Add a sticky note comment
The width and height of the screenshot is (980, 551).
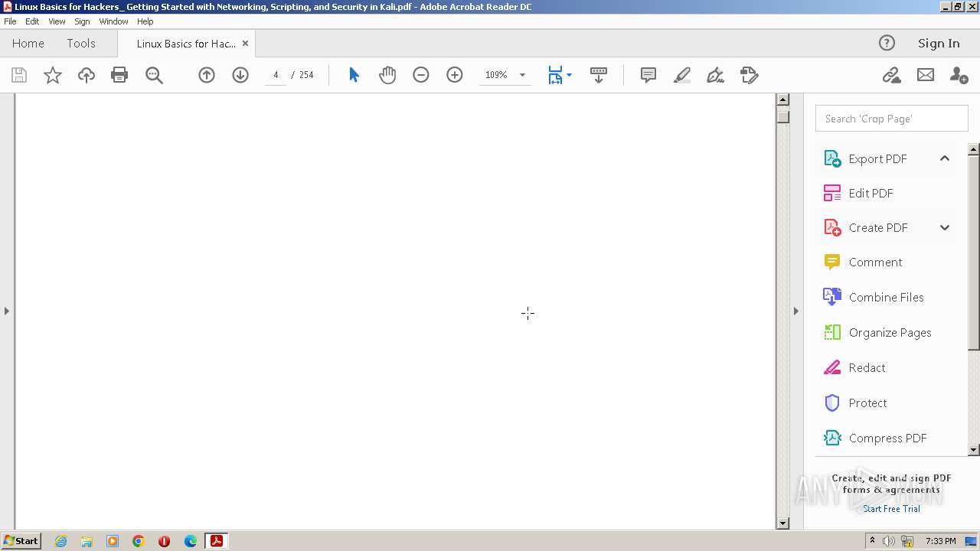pos(648,75)
